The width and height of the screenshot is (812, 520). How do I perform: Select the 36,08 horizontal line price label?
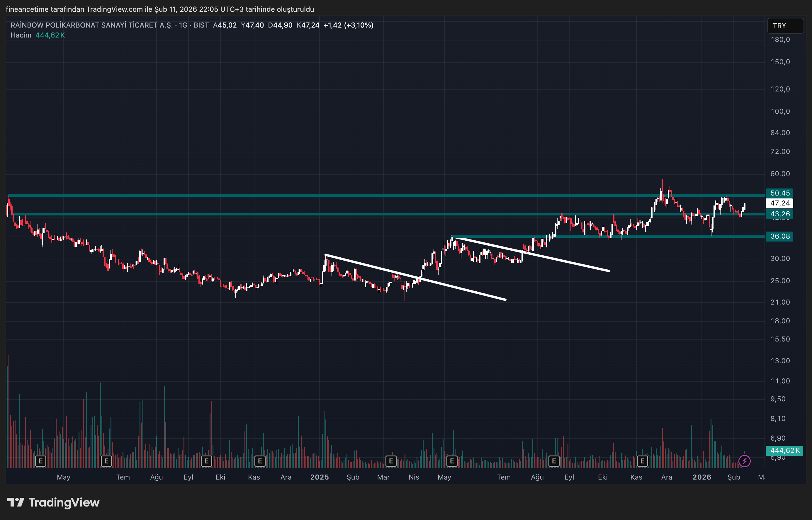[779, 236]
